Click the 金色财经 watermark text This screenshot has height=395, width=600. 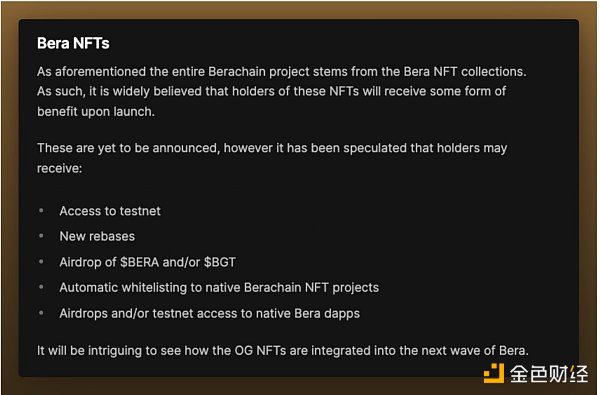[549, 374]
